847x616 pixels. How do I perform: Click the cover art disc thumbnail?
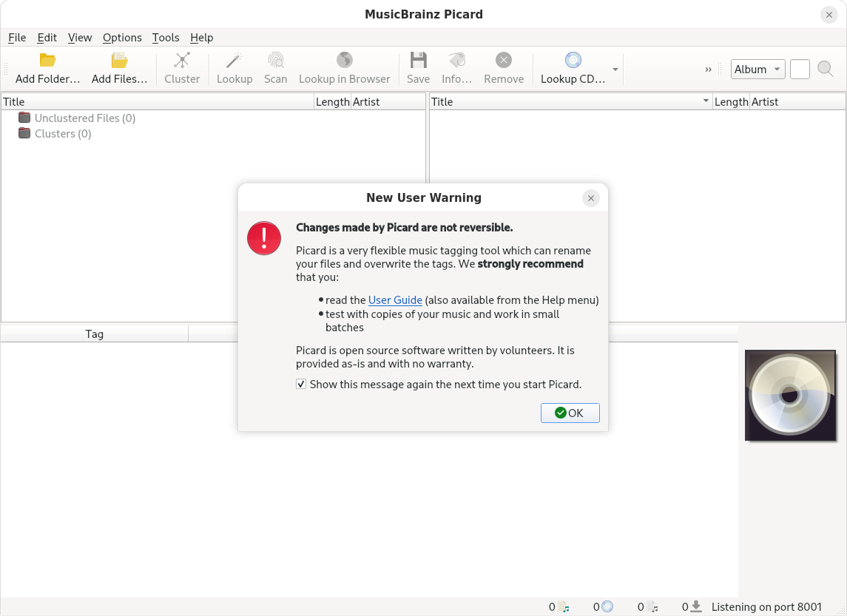point(790,396)
